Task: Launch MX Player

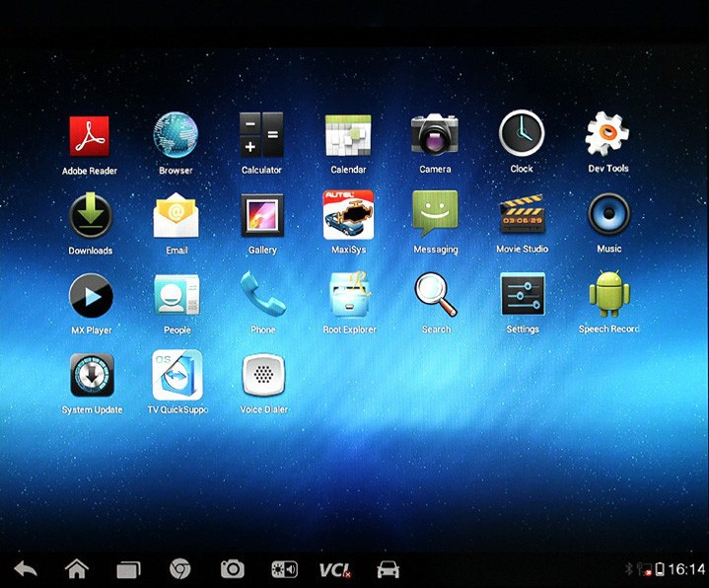Action: [91, 295]
